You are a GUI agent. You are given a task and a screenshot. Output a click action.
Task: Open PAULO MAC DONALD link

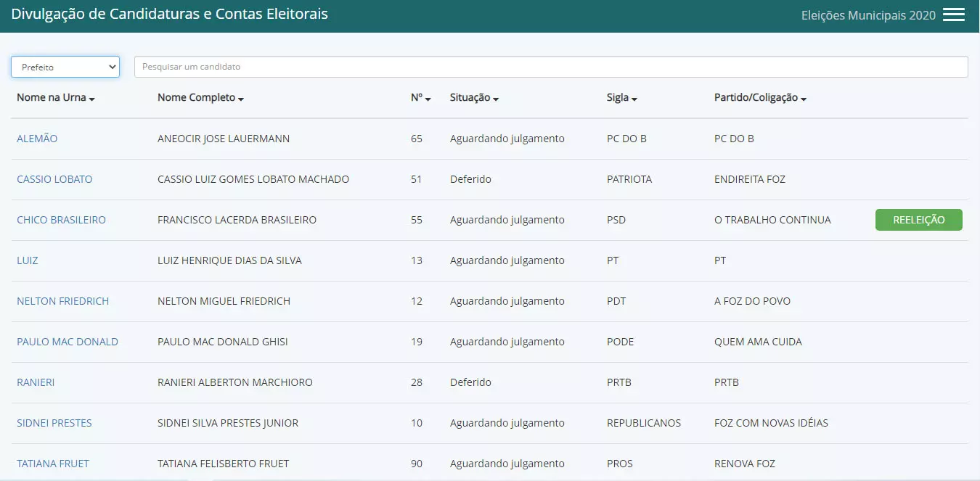(x=68, y=342)
